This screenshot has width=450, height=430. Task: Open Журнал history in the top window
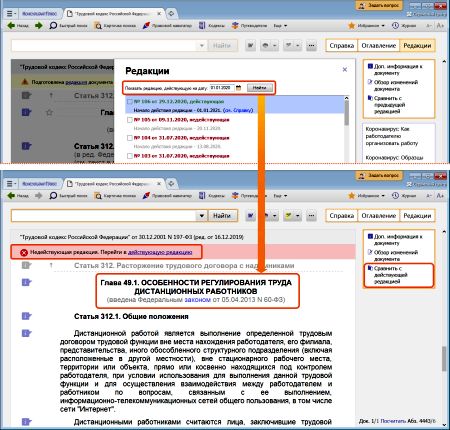pyautogui.click(x=404, y=26)
